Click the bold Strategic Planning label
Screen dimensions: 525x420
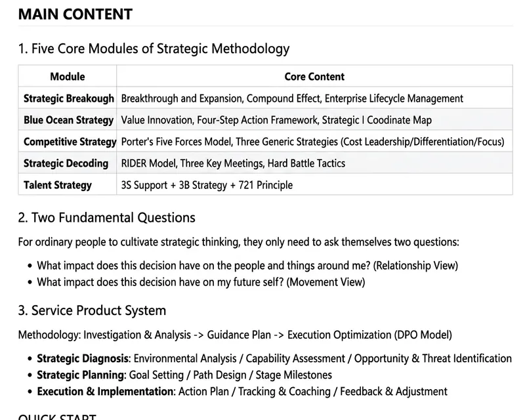pyautogui.click(x=80, y=375)
